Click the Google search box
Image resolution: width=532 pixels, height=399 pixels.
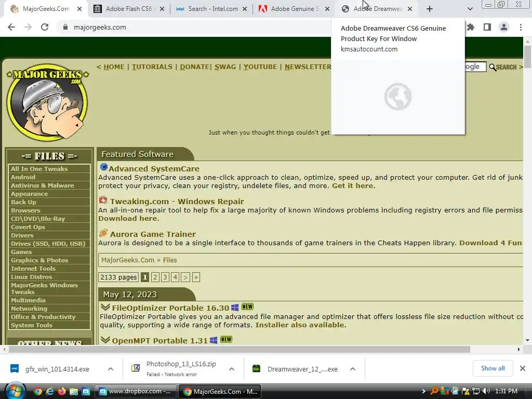[475, 67]
